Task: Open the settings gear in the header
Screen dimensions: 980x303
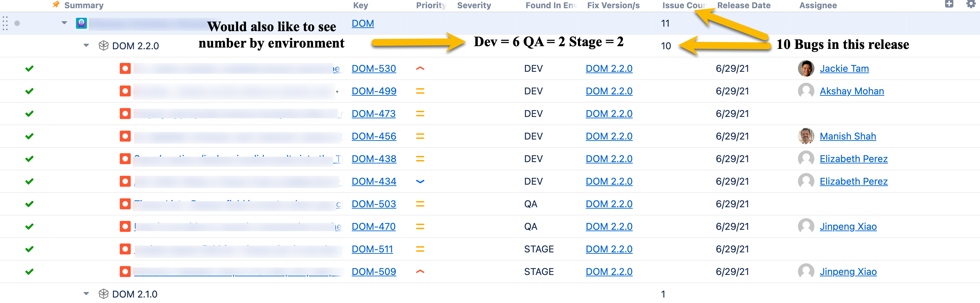Action: click(971, 4)
